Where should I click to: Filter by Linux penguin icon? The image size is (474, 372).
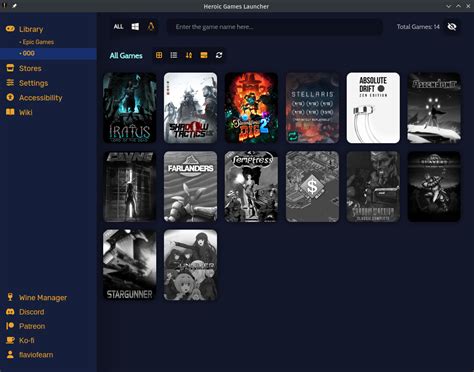click(151, 27)
